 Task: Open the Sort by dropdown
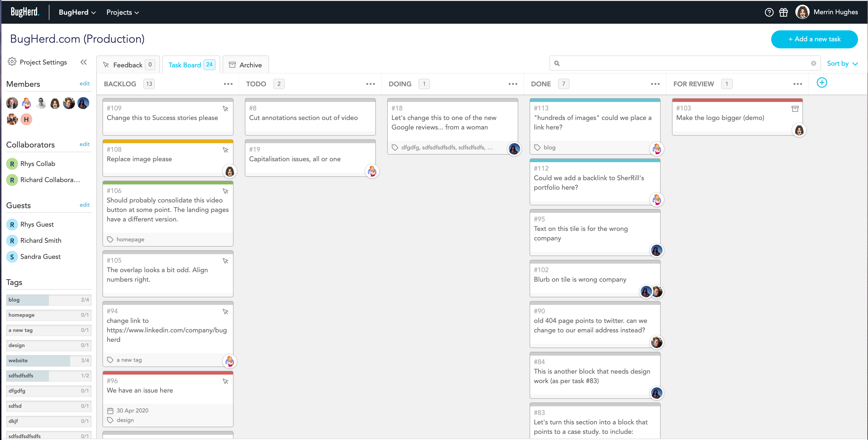coord(842,63)
